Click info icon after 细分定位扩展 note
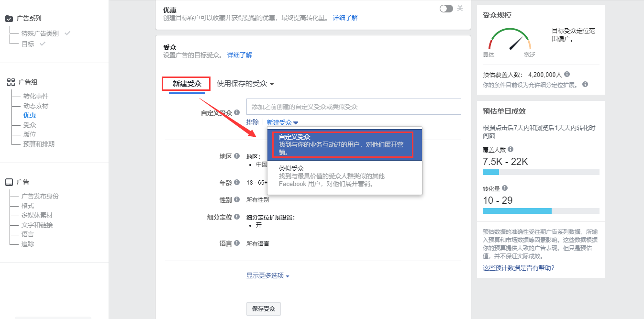This screenshot has height=319, width=644. [x=585, y=84]
